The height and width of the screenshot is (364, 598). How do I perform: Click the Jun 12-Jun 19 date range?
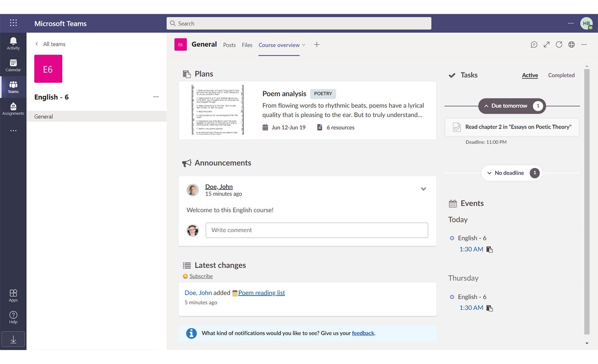(x=289, y=127)
